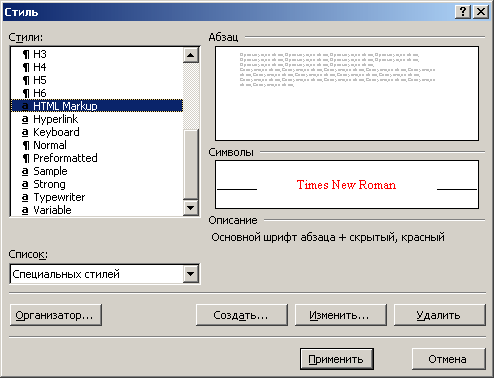Select the Strong character style

[97, 184]
